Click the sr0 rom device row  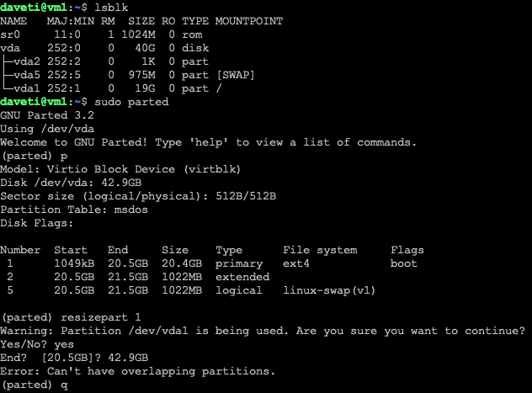point(101,35)
